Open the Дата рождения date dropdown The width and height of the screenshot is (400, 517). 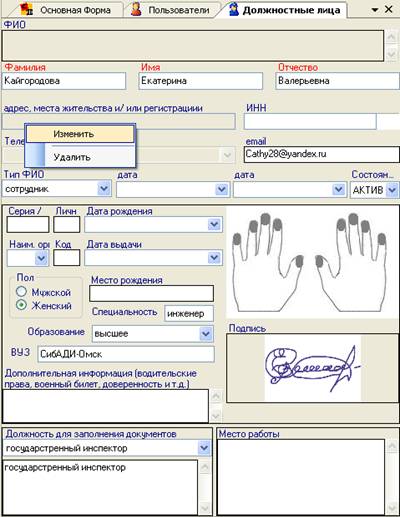pos(214,224)
